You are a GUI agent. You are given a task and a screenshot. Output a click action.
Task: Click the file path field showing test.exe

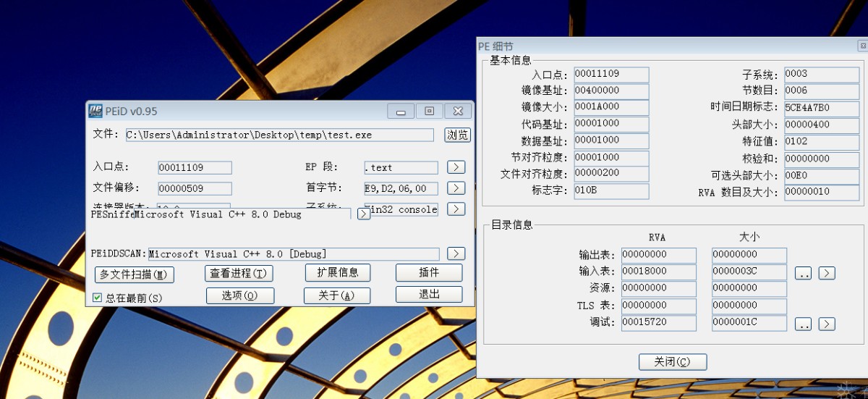[x=279, y=135]
